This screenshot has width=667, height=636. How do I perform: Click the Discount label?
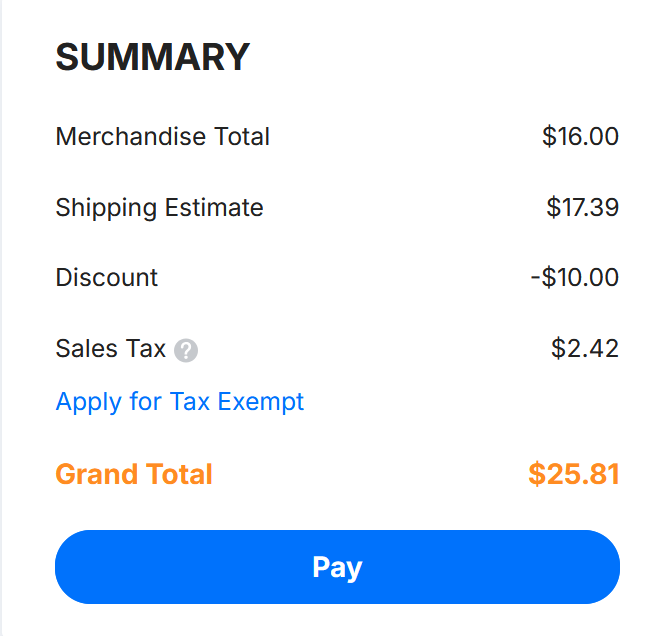[107, 277]
